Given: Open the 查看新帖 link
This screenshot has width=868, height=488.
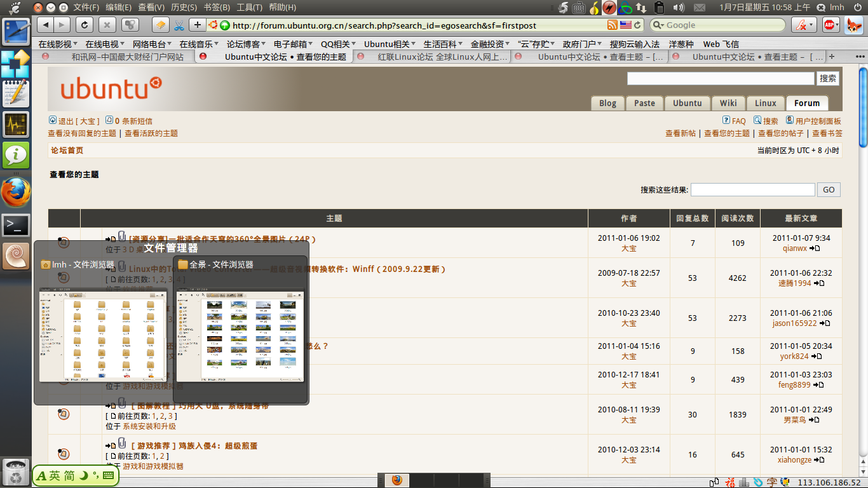Looking at the screenshot, I should pos(681,133).
